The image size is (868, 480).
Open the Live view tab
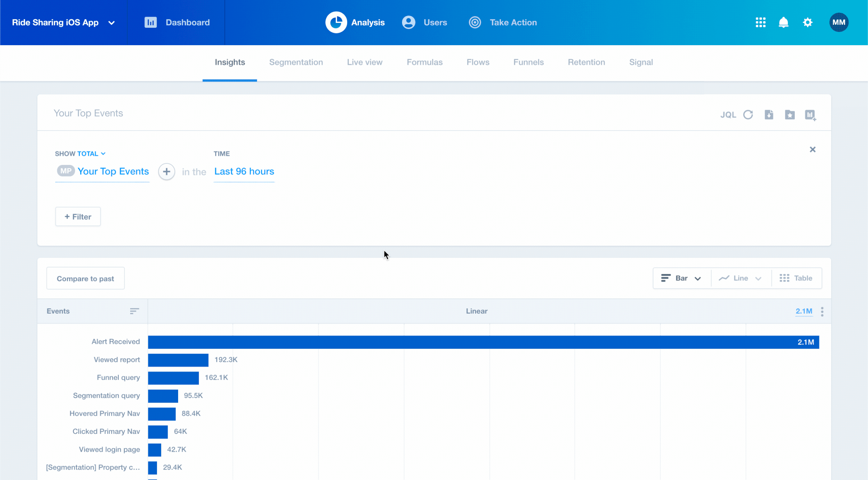point(365,62)
